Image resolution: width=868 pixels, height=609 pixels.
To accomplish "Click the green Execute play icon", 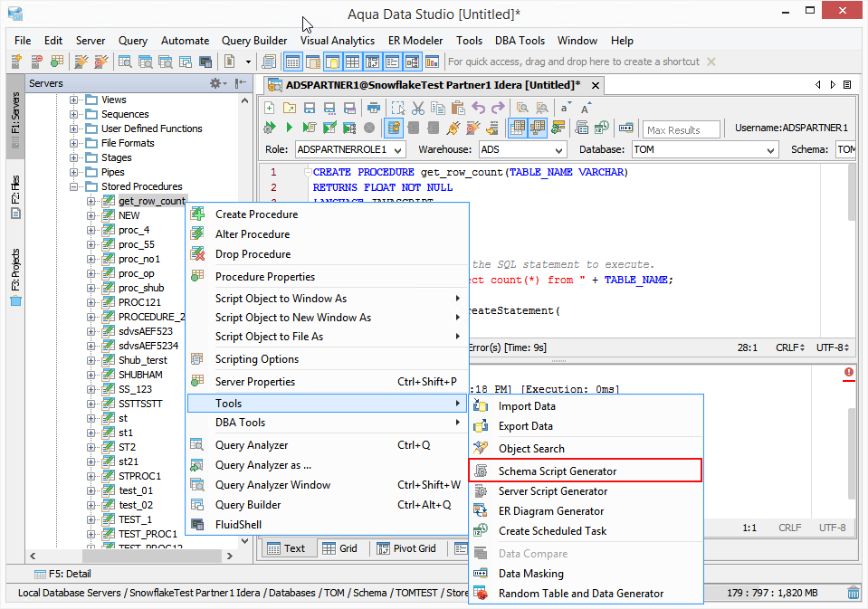I will point(289,128).
